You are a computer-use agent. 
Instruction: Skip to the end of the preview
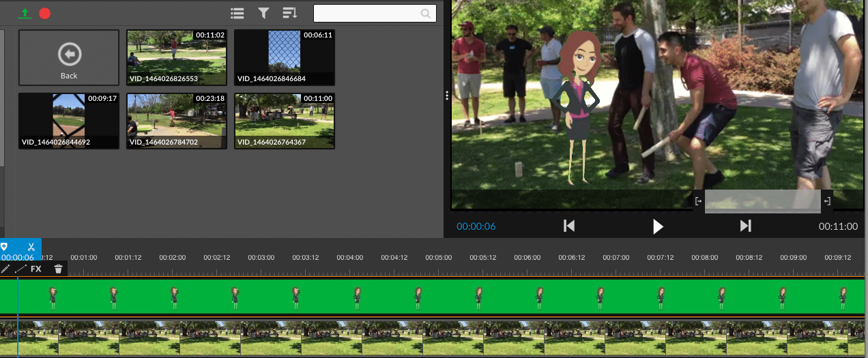click(746, 226)
